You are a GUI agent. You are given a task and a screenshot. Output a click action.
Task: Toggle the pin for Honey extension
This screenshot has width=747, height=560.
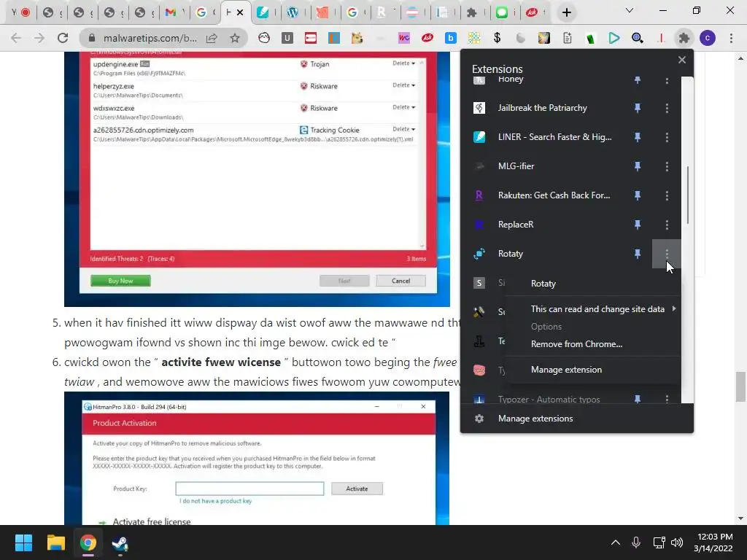click(x=638, y=80)
